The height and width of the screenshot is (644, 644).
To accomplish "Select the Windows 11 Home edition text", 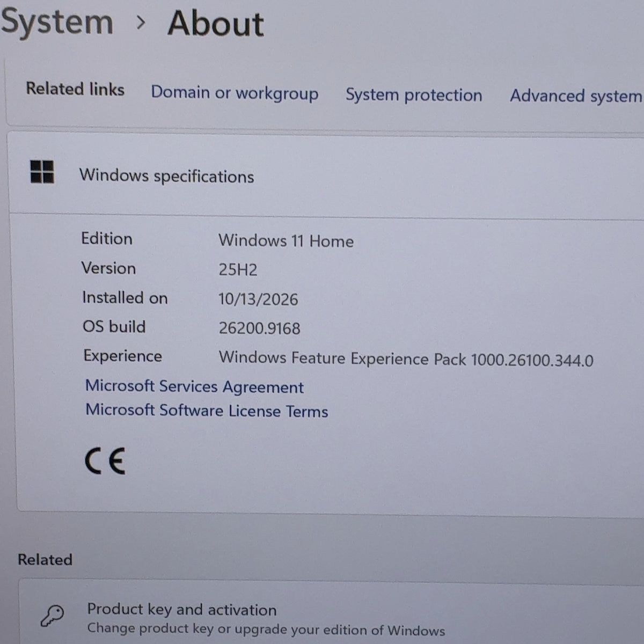I will (286, 241).
